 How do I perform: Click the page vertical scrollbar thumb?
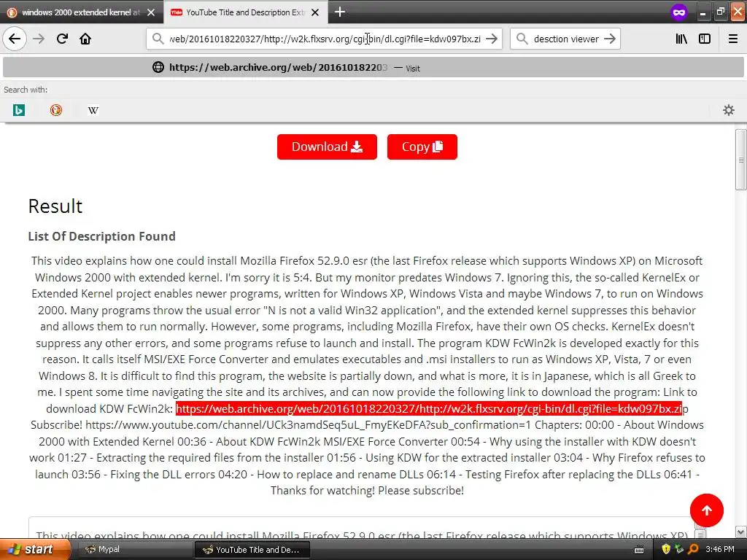[741, 160]
